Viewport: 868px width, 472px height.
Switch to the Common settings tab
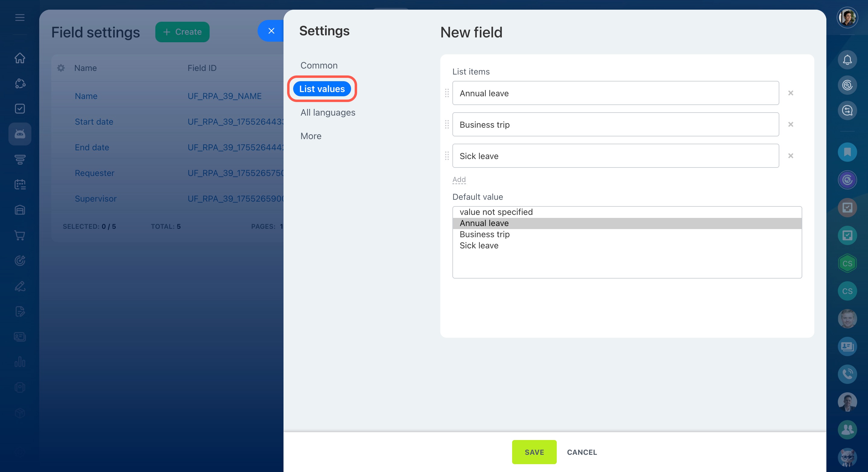(x=319, y=65)
